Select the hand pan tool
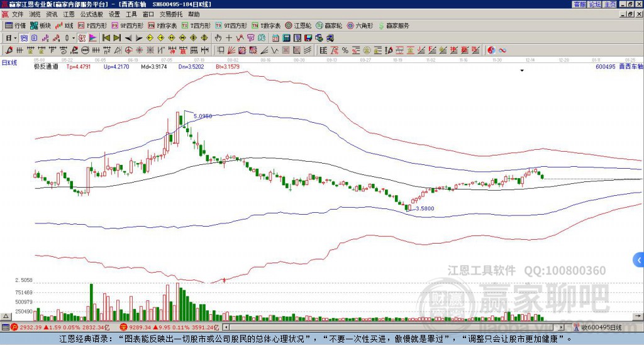 pyautogui.click(x=218, y=38)
